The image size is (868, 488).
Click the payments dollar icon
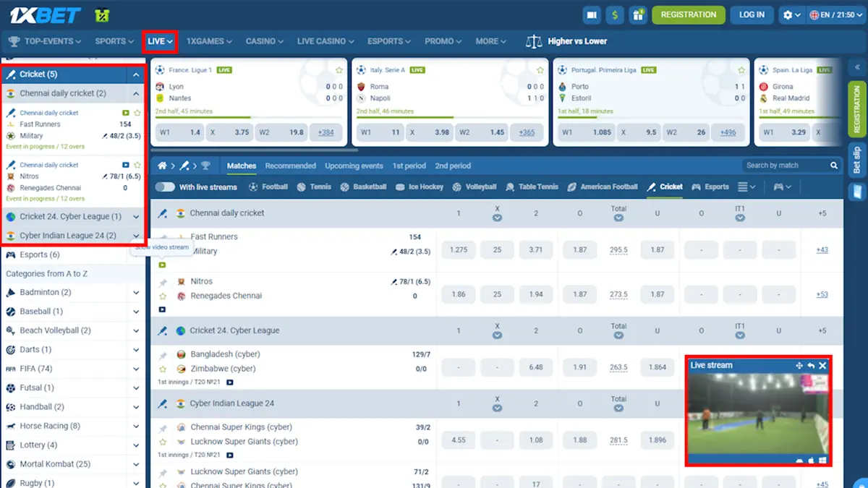(x=616, y=14)
